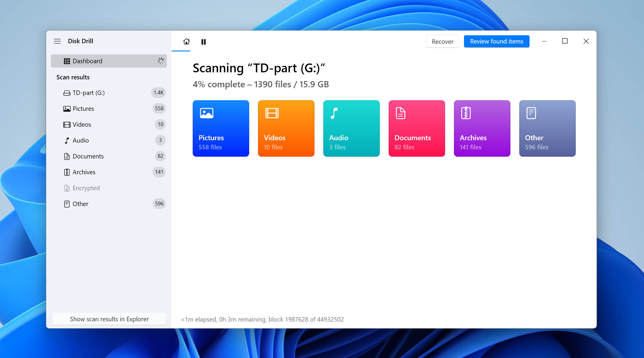
Task: Click the orange Videos 10 files tile
Action: 286,128
